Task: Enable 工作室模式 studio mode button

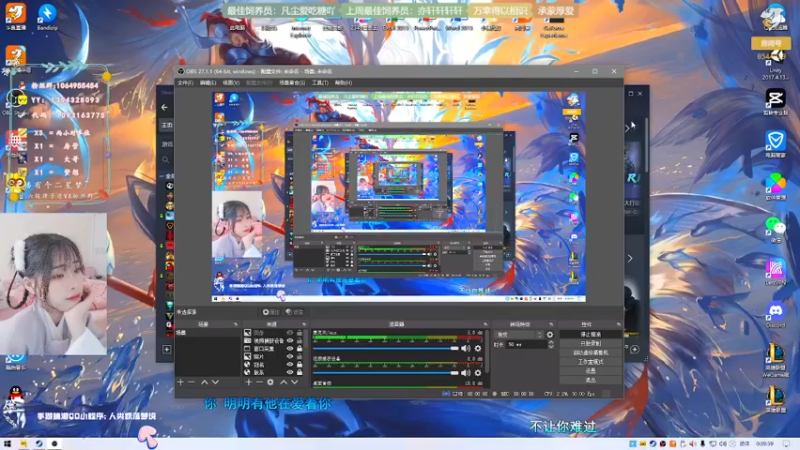Action: pyautogui.click(x=590, y=362)
